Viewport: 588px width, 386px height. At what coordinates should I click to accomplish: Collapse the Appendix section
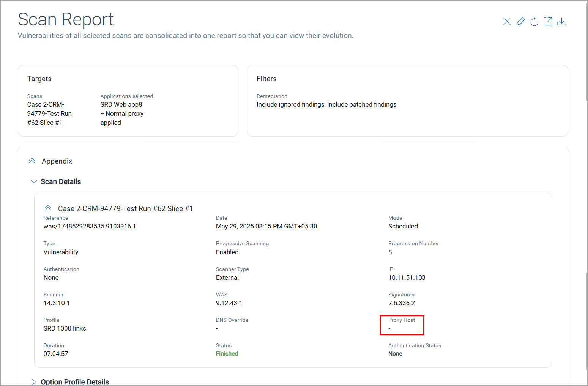(32, 160)
